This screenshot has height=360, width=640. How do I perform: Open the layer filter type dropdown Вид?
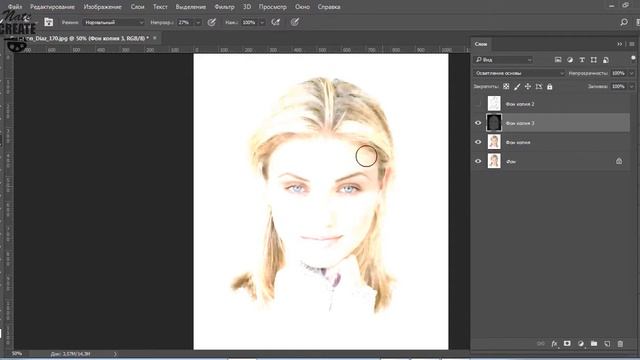pyautogui.click(x=504, y=60)
